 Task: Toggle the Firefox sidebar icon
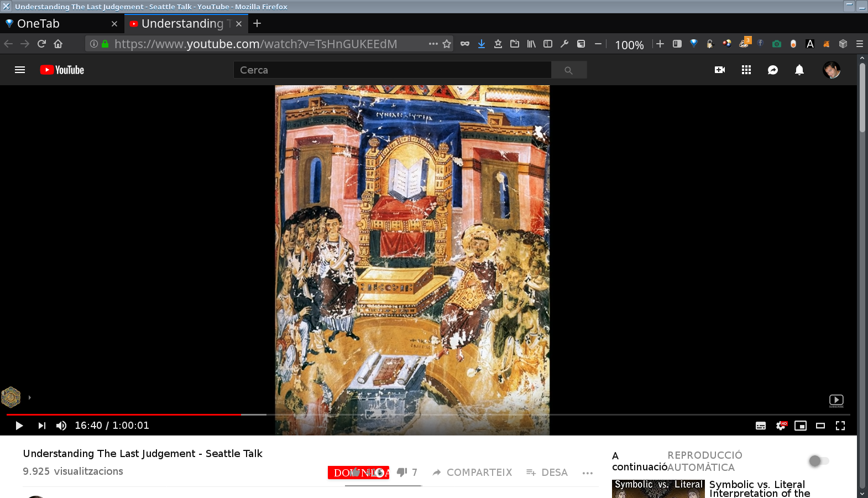pos(548,44)
